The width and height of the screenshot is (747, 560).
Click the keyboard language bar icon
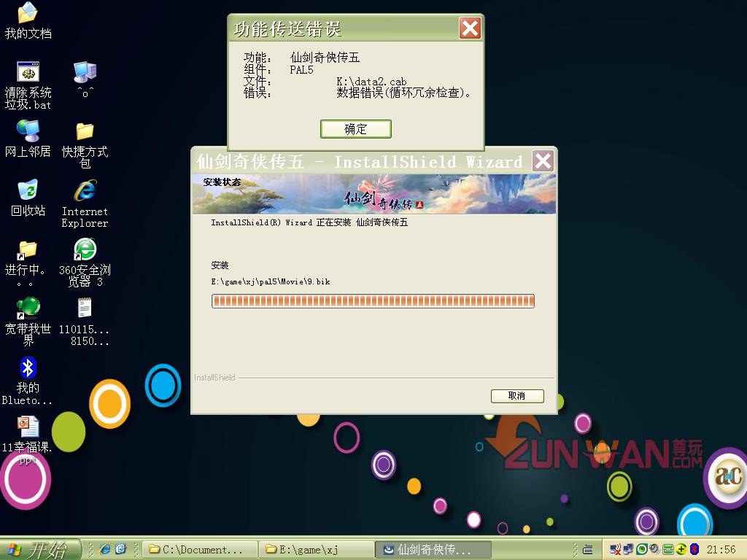click(x=588, y=550)
